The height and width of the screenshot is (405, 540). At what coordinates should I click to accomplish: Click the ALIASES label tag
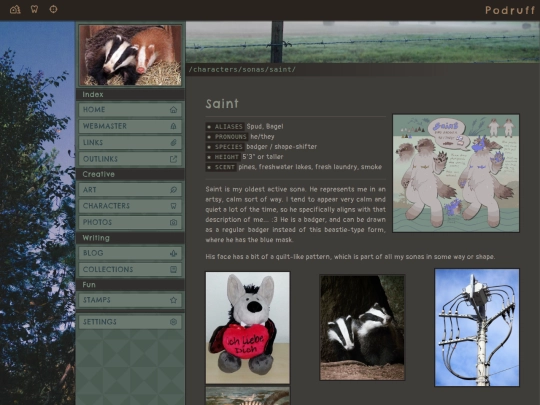pos(225,126)
